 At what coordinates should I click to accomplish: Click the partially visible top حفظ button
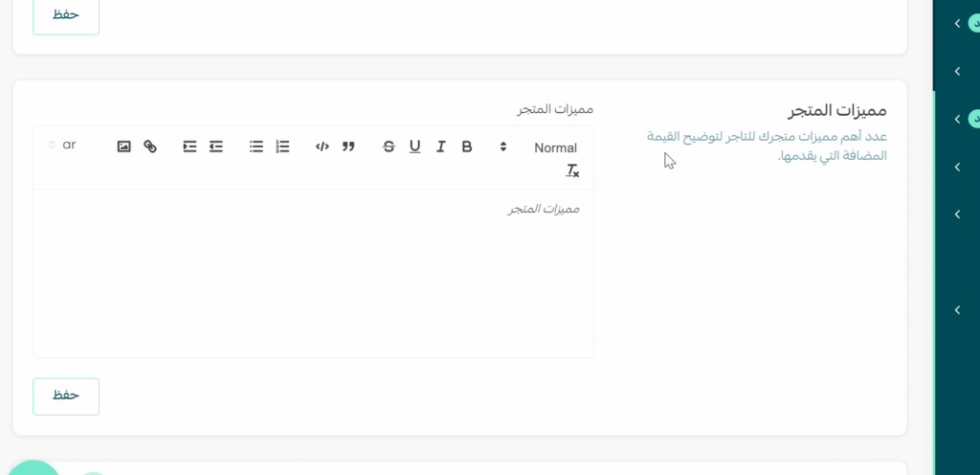point(66,16)
